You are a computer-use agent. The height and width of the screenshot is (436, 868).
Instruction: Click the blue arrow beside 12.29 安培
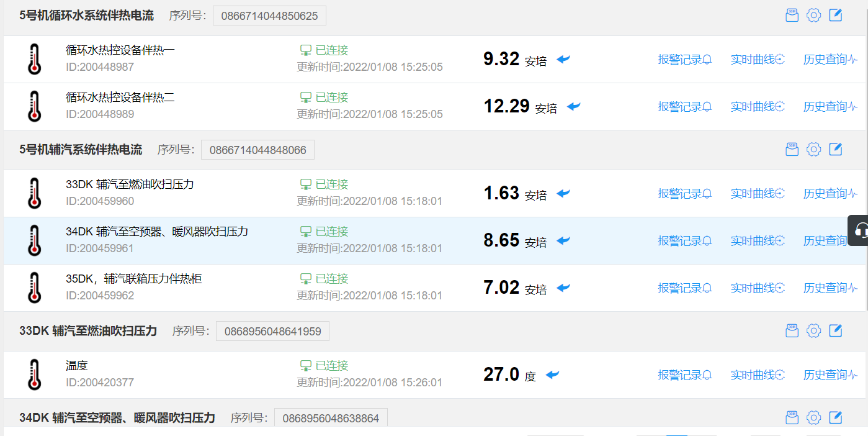574,106
